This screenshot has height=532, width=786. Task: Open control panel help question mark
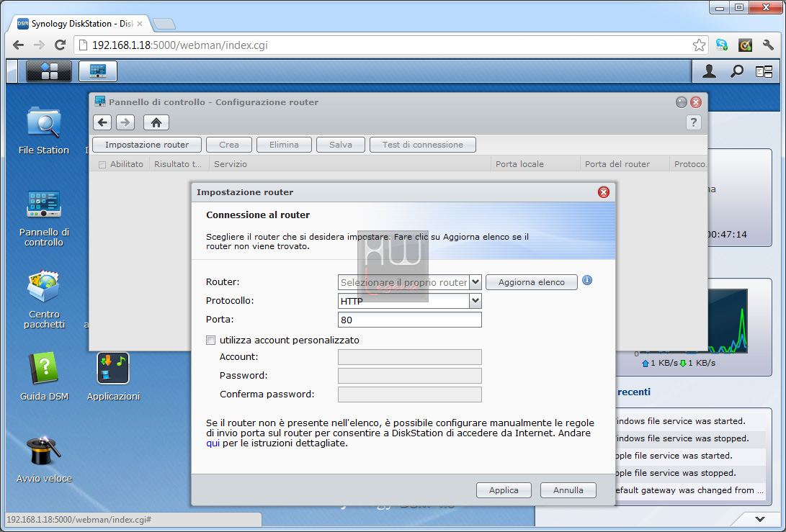tap(693, 122)
